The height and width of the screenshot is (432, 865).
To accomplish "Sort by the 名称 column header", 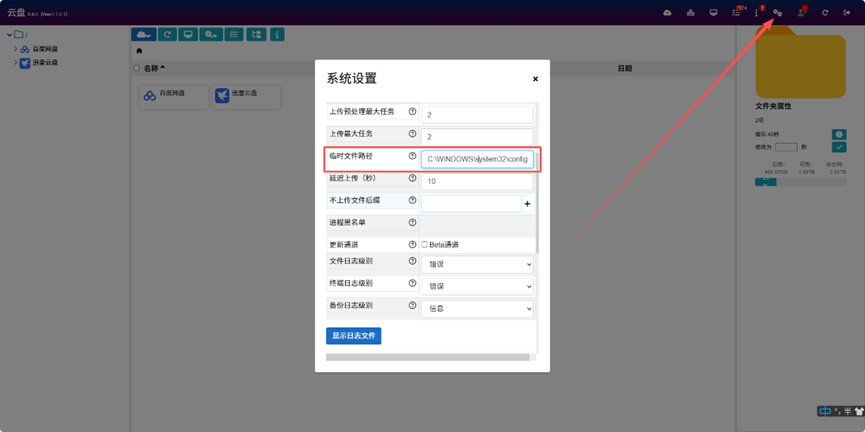I will point(154,68).
